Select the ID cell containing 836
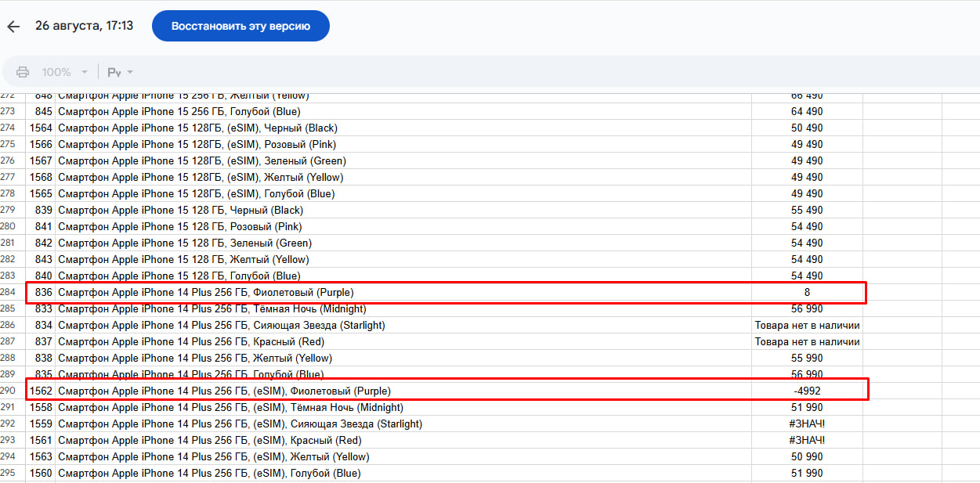 pyautogui.click(x=44, y=292)
